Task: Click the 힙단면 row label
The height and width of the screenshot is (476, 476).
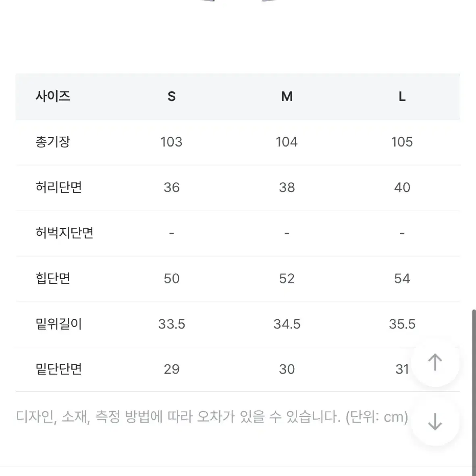Action: pos(53,279)
